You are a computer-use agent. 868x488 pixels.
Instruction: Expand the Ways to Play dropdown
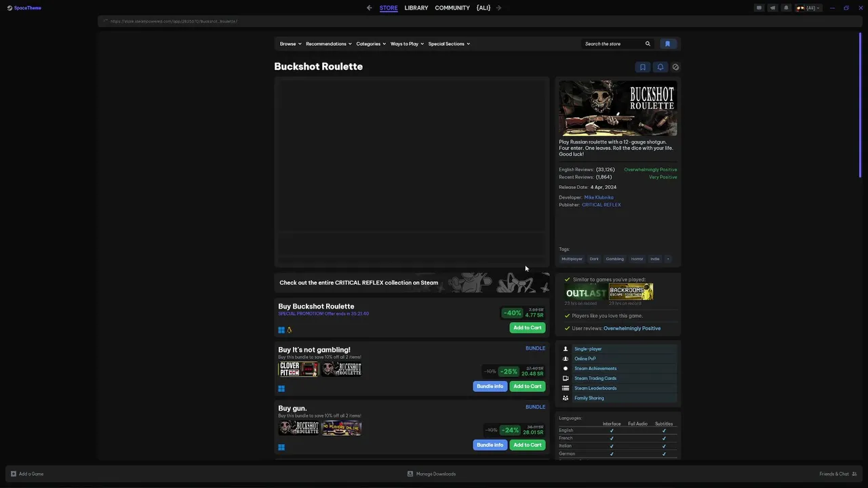pyautogui.click(x=407, y=44)
